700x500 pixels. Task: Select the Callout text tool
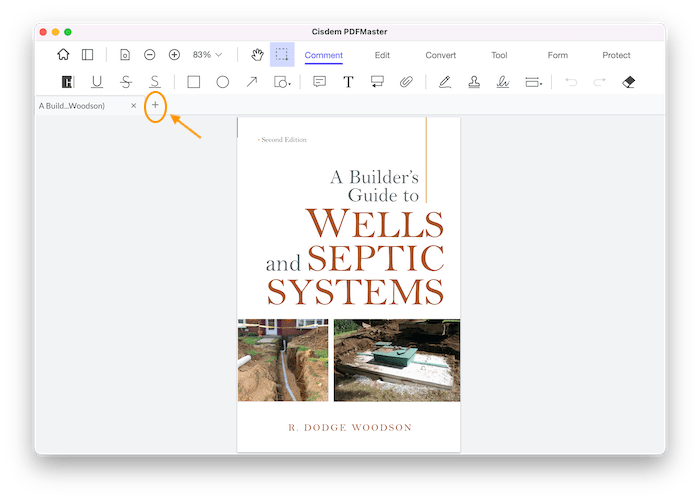pyautogui.click(x=377, y=82)
